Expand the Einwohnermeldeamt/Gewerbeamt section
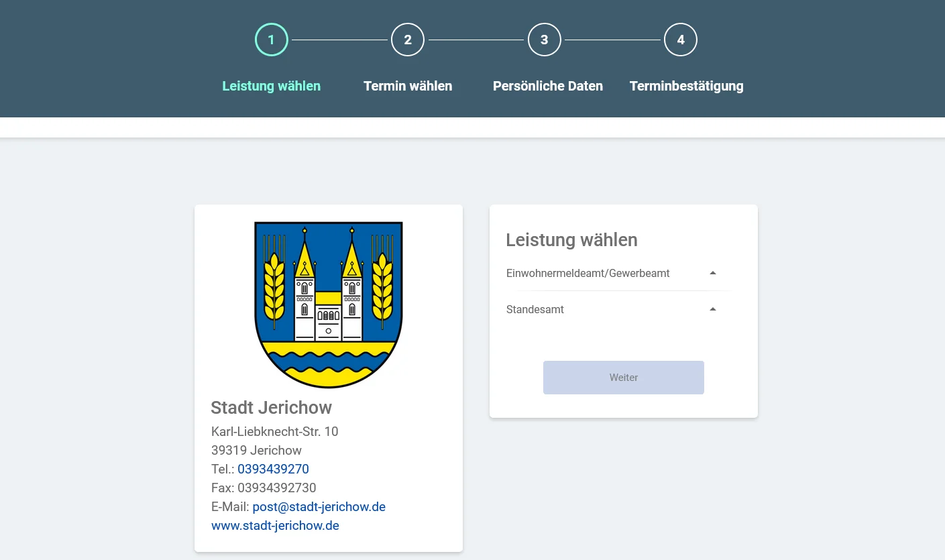 tap(623, 273)
